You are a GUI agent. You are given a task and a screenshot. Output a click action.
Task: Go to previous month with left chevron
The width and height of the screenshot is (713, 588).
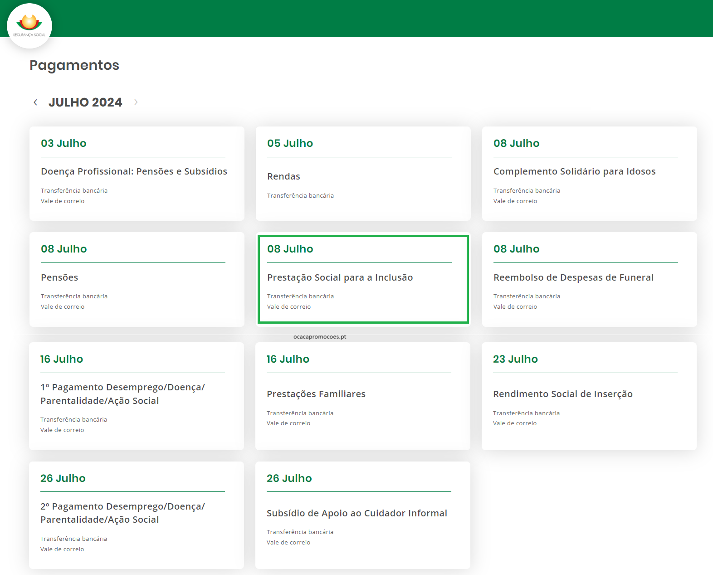pos(35,102)
